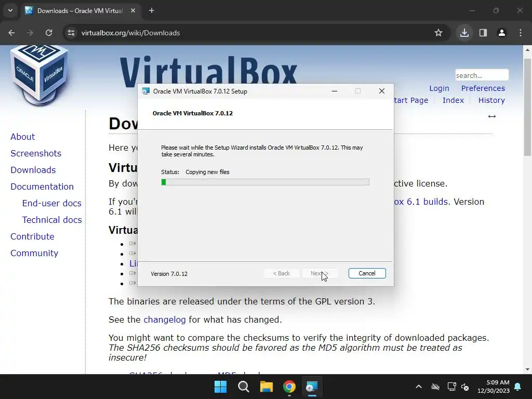This screenshot has width=532, height=399.
Task: Bookmark this page with the star icon
Action: 438,33
